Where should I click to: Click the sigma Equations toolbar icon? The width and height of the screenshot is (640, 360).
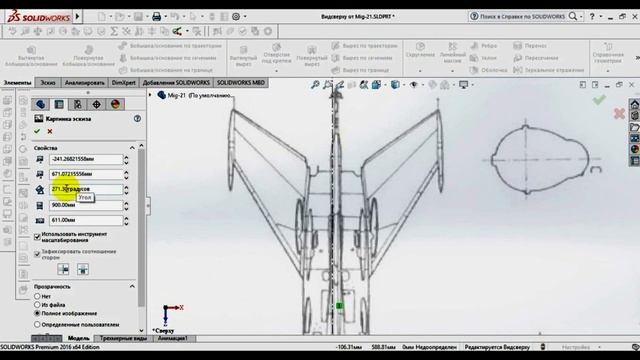(x=114, y=31)
